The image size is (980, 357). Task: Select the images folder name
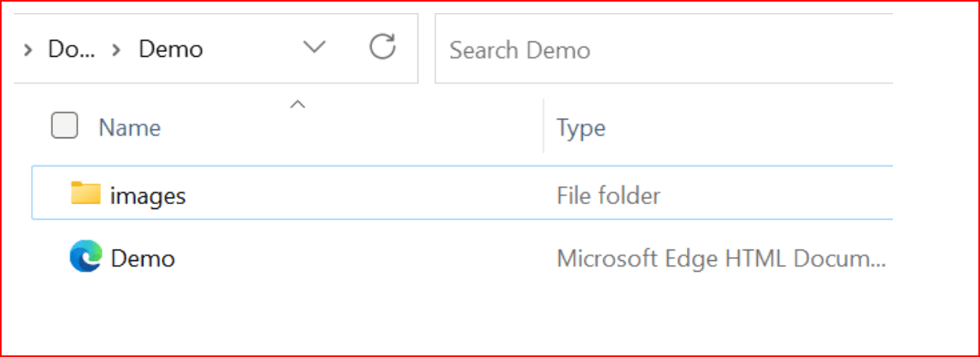click(148, 195)
